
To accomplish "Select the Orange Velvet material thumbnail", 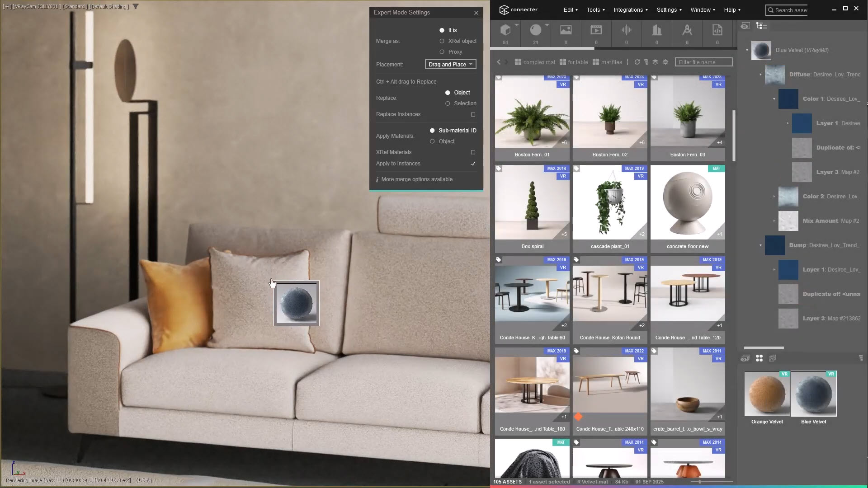I will click(767, 394).
